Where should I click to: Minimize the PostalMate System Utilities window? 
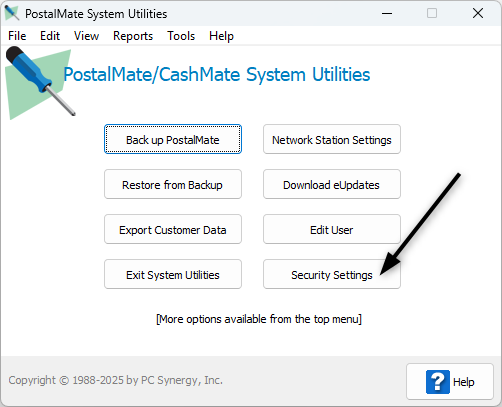[x=387, y=13]
